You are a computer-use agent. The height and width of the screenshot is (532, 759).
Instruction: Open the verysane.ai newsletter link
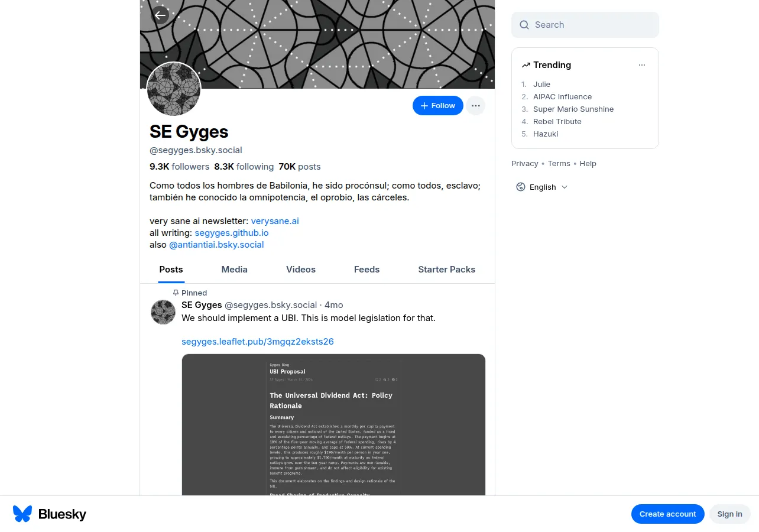pyautogui.click(x=275, y=221)
